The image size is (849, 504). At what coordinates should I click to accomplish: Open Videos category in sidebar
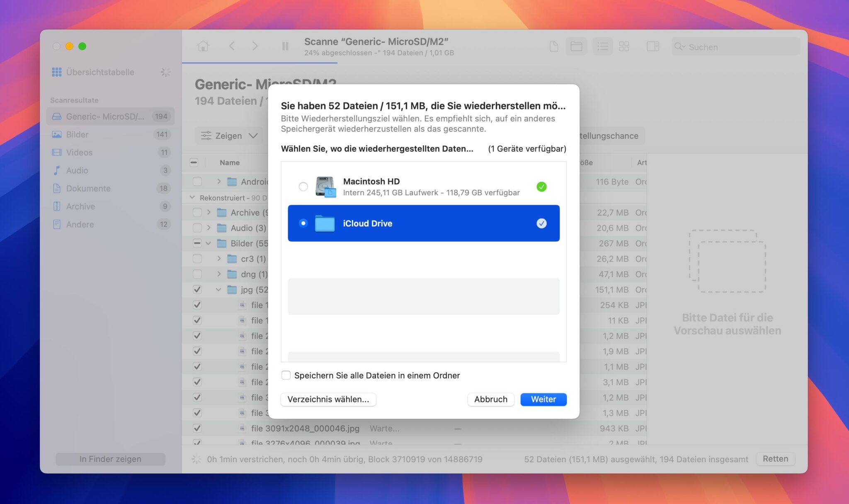pyautogui.click(x=110, y=152)
